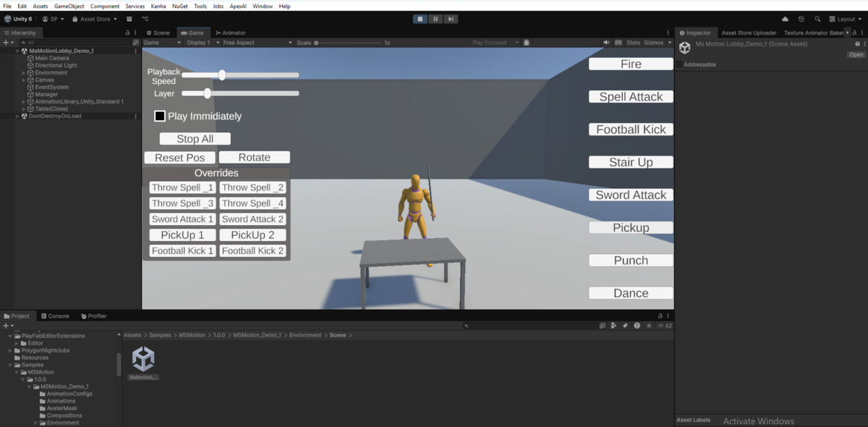
Task: Open the Window menu
Action: (263, 6)
